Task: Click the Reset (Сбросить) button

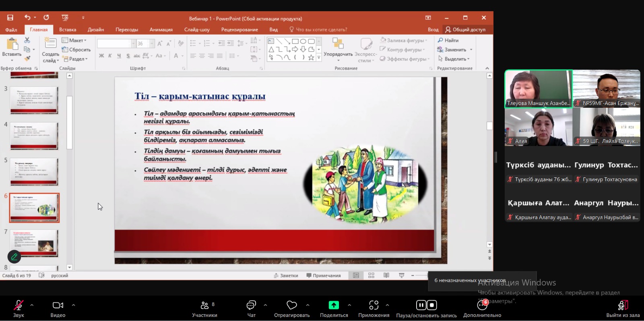Action: [x=76, y=49]
